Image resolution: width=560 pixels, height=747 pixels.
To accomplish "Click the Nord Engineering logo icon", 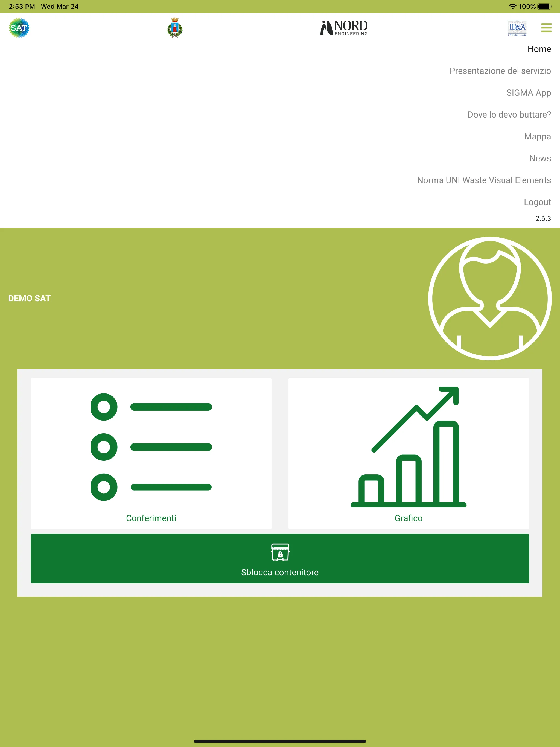I will coord(344,28).
